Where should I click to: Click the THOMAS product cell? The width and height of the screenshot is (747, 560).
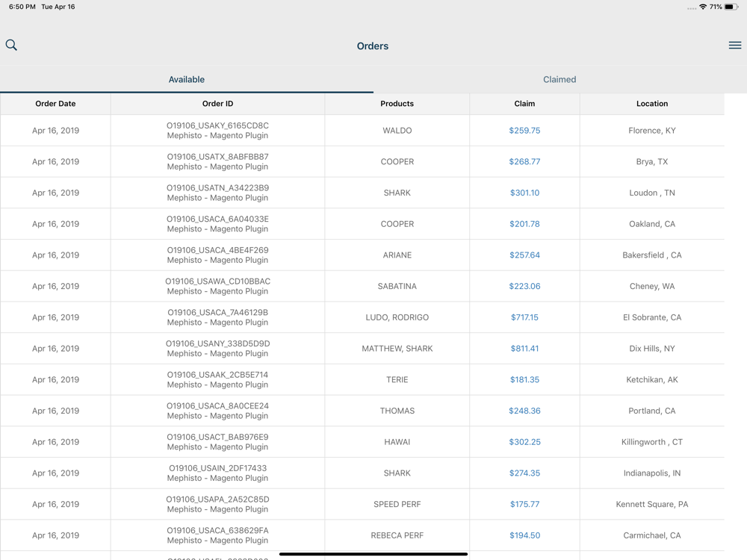[397, 411]
